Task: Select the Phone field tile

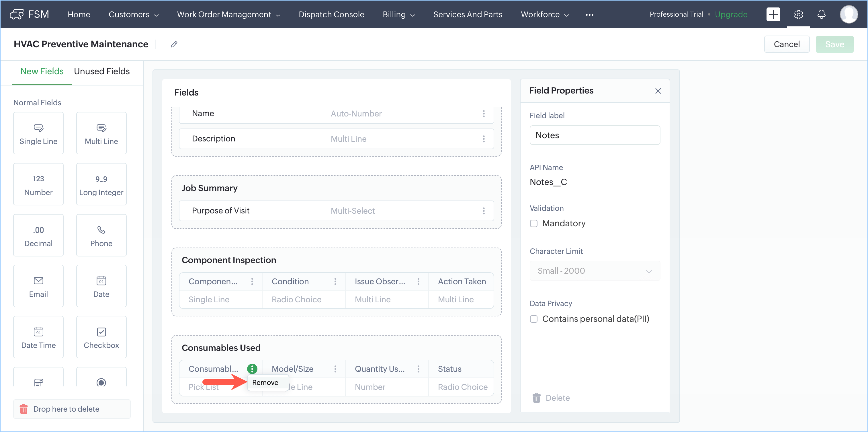Action: (101, 236)
